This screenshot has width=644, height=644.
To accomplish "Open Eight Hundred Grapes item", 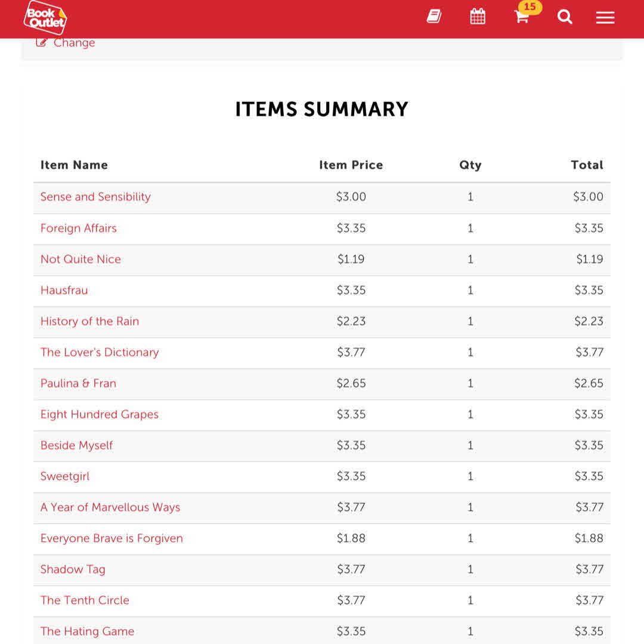I will point(100,414).
